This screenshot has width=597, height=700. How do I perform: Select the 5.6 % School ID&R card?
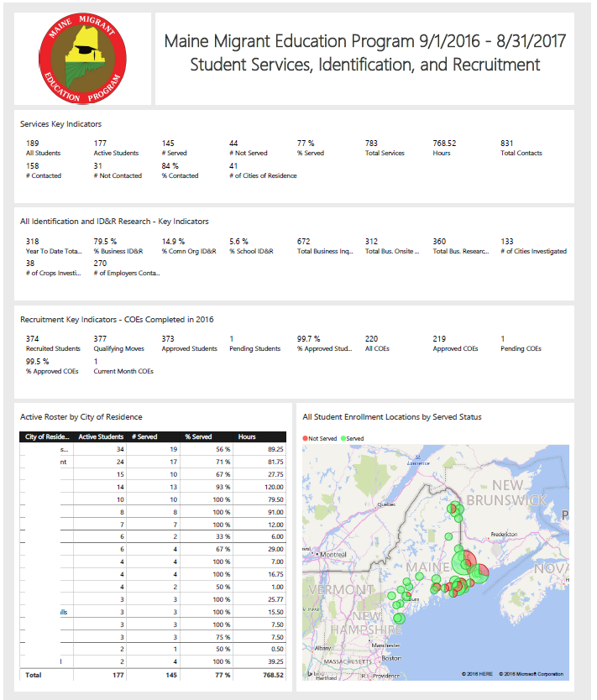point(251,246)
